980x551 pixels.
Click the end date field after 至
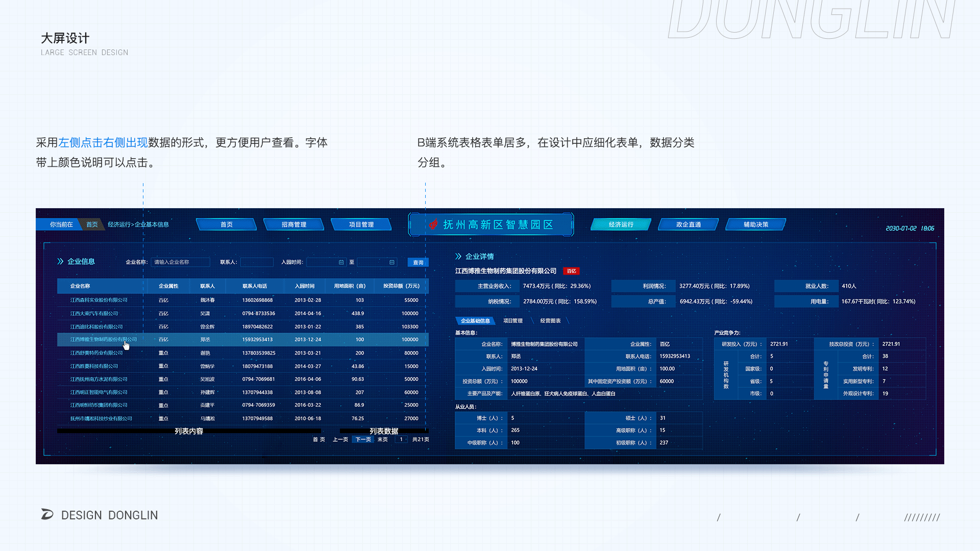[377, 262]
